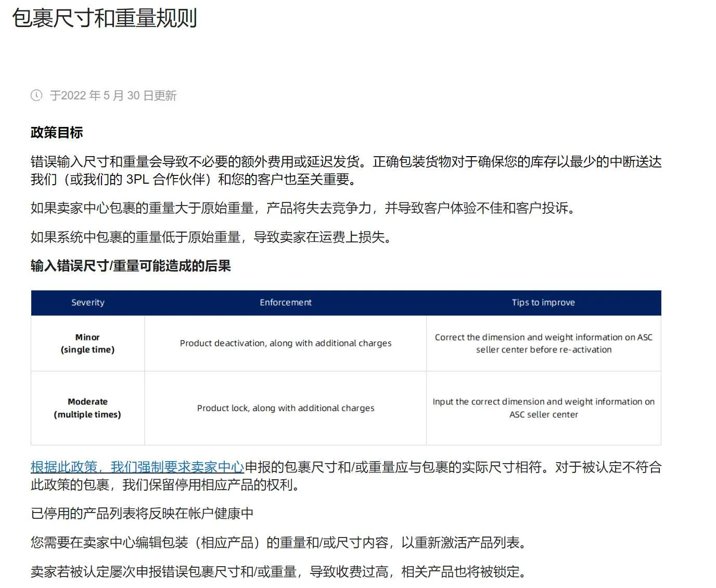Click the final sentence about products being locked
The height and width of the screenshot is (588, 716).
tap(278, 572)
